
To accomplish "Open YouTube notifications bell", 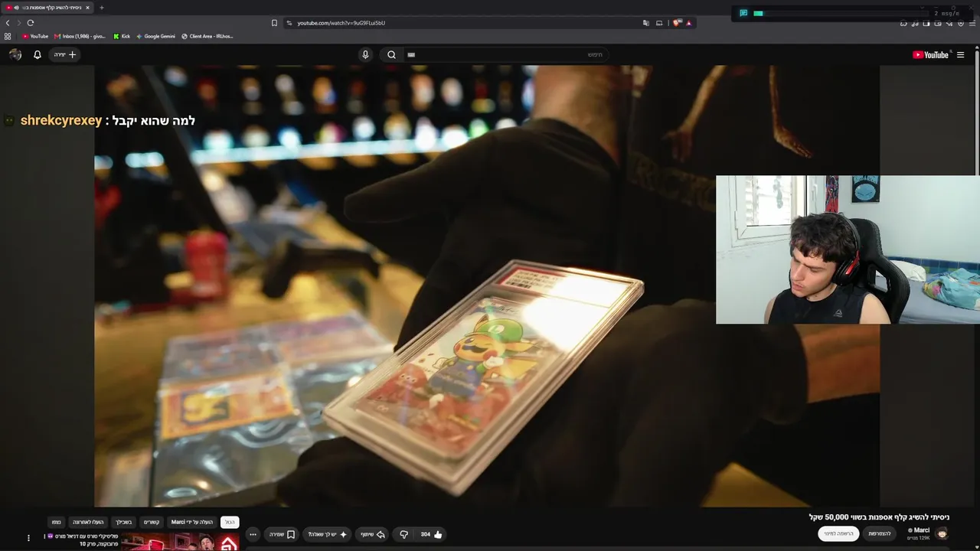I will click(37, 54).
